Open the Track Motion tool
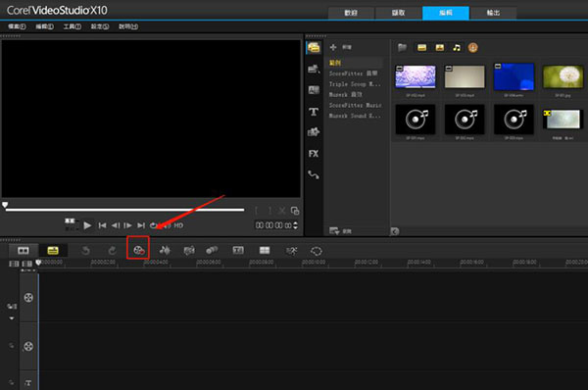 click(212, 250)
